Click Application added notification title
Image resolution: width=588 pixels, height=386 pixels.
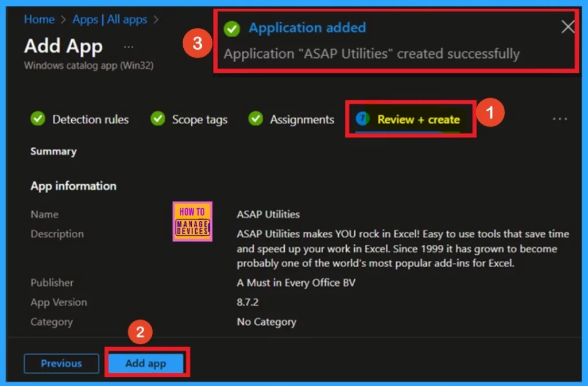307,28
